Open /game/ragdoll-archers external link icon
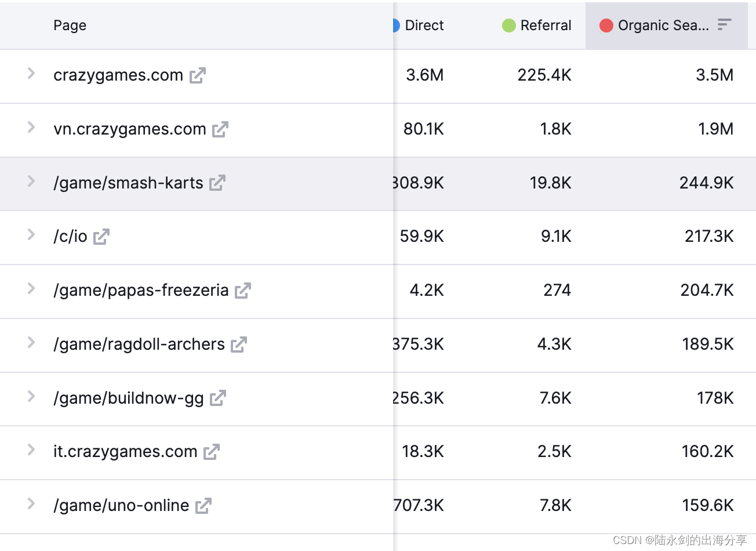This screenshot has height=551, width=756. coord(239,345)
